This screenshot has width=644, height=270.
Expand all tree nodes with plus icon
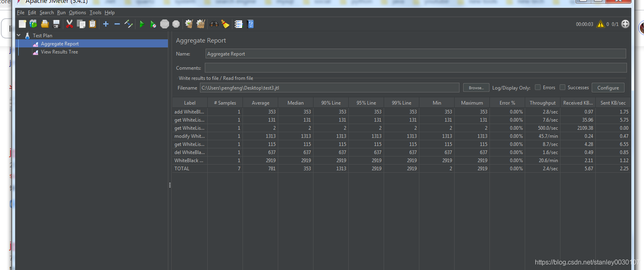coord(106,24)
